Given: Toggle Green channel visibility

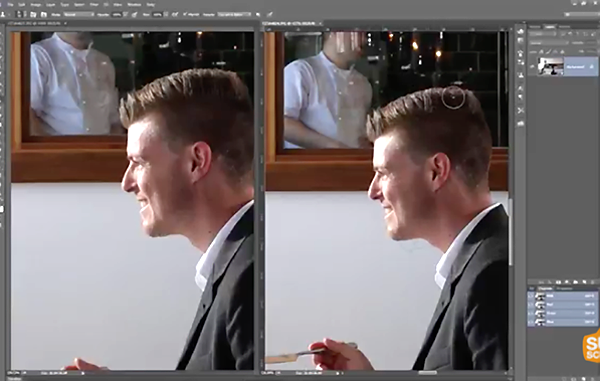Looking at the screenshot, I should tap(530, 313).
